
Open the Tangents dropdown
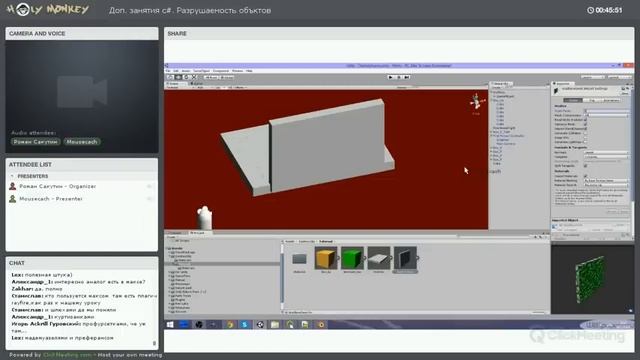pyautogui.click(x=606, y=157)
